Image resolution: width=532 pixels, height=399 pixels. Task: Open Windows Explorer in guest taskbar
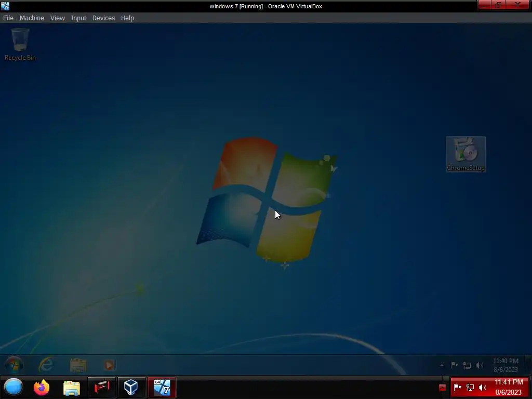point(78,365)
